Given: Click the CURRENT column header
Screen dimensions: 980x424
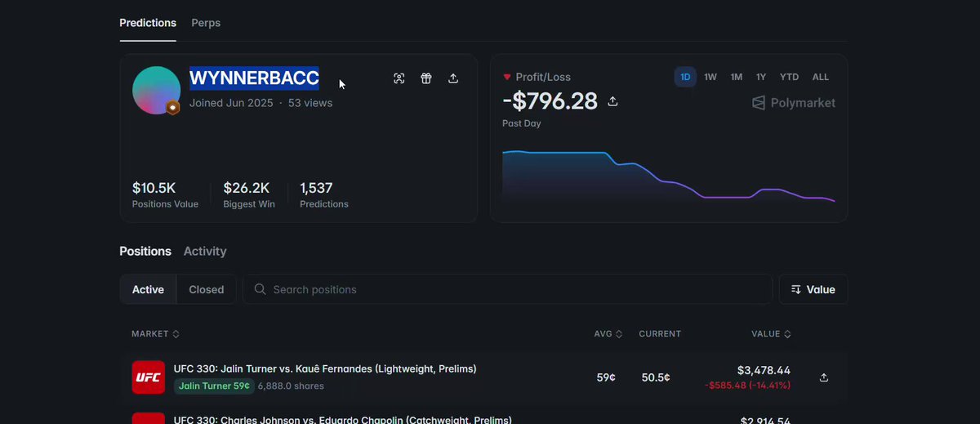Looking at the screenshot, I should coord(660,334).
